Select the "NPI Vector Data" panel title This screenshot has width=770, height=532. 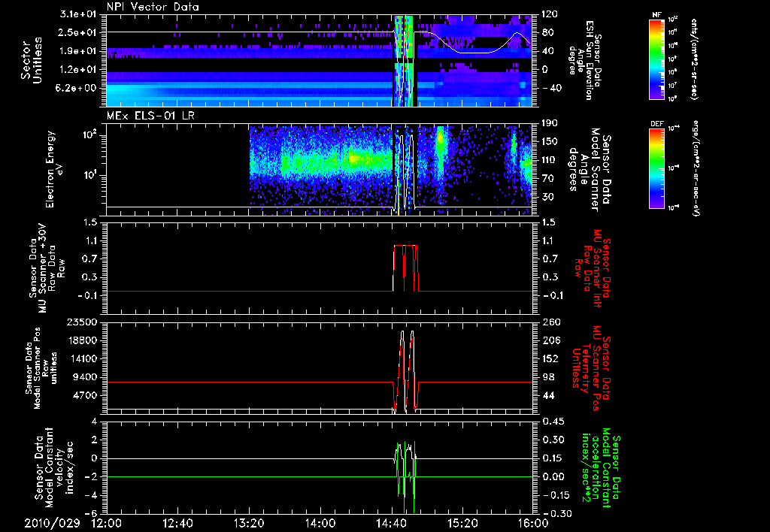(x=153, y=7)
